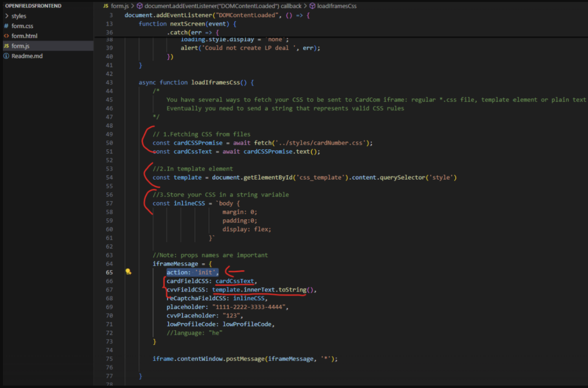Click the lightbulb quick-fix icon at line 65
Screen dimensions: 588x388
[128, 272]
